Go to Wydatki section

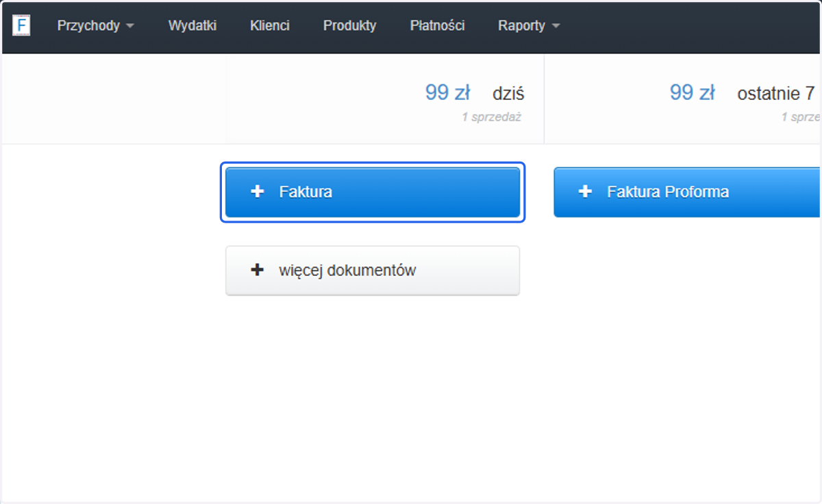point(192,26)
